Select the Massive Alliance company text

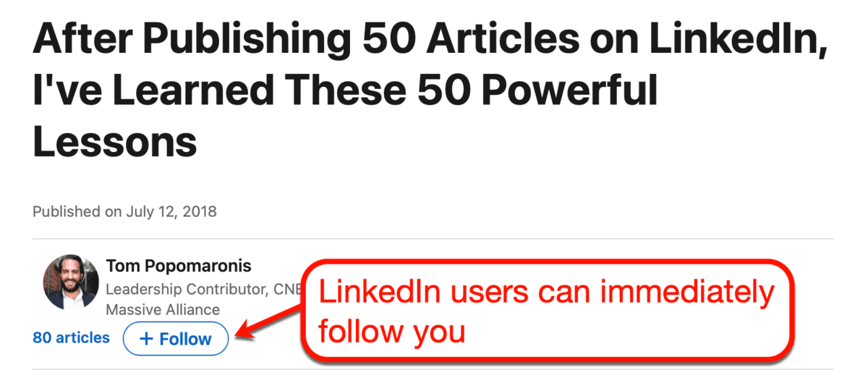163,309
